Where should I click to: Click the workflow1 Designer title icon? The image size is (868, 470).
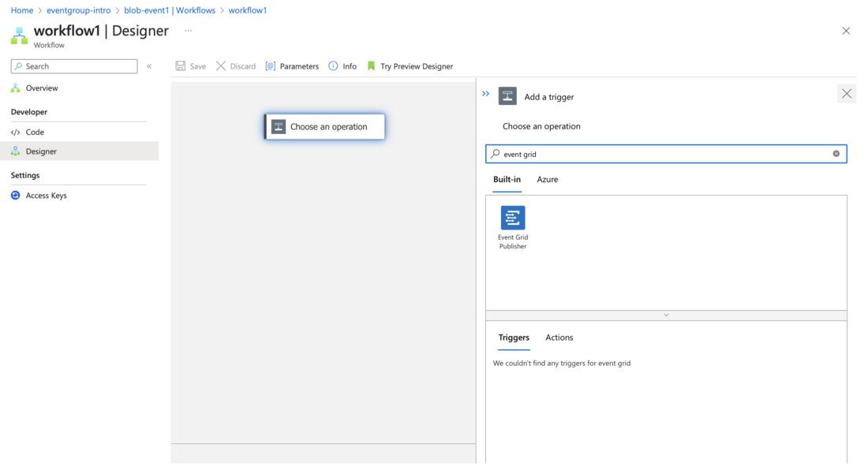pyautogui.click(x=19, y=36)
